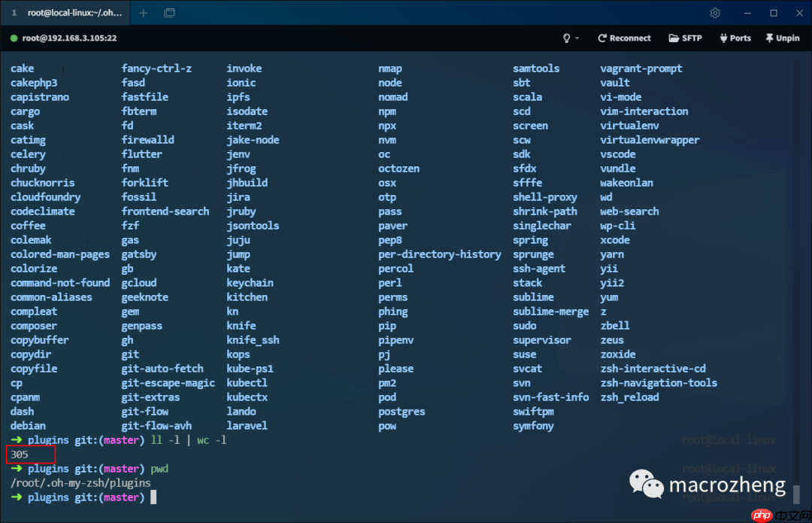Click the root@192.168.3.105:22 host label

(x=69, y=38)
